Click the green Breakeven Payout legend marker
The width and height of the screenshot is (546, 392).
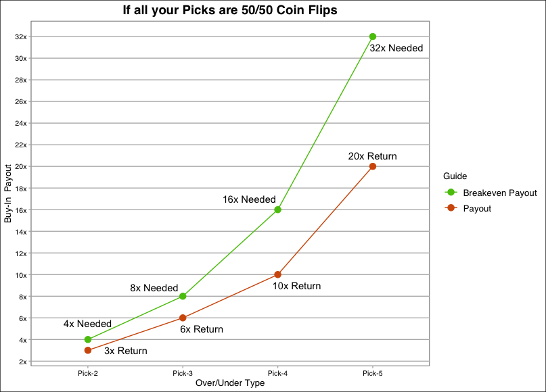(451, 193)
